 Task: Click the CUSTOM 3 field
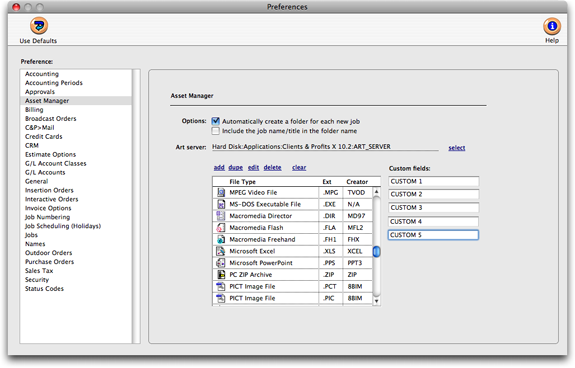[x=433, y=208]
